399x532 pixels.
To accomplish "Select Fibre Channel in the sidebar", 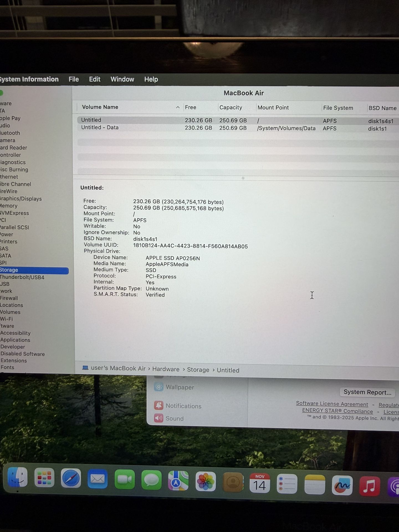I will click(16, 184).
